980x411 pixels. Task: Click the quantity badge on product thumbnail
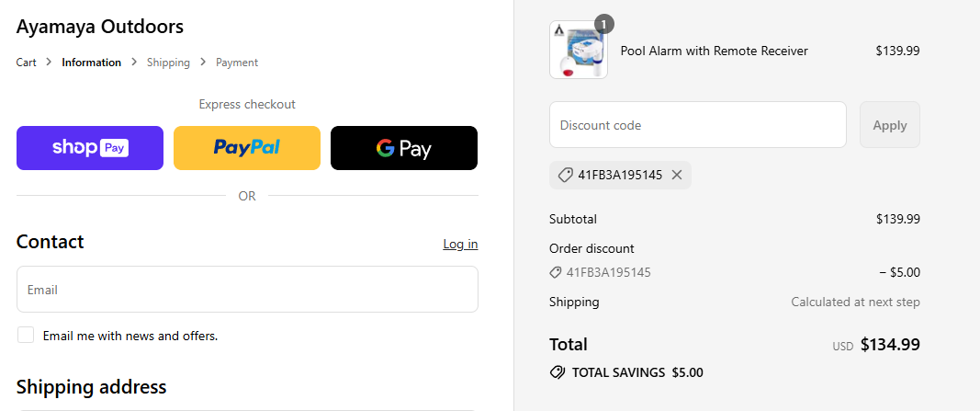click(603, 24)
